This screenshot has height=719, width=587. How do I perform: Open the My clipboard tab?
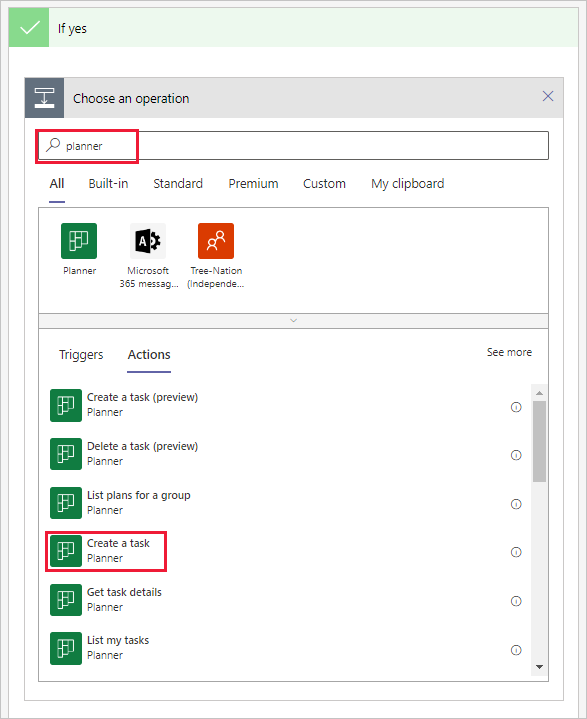[408, 183]
